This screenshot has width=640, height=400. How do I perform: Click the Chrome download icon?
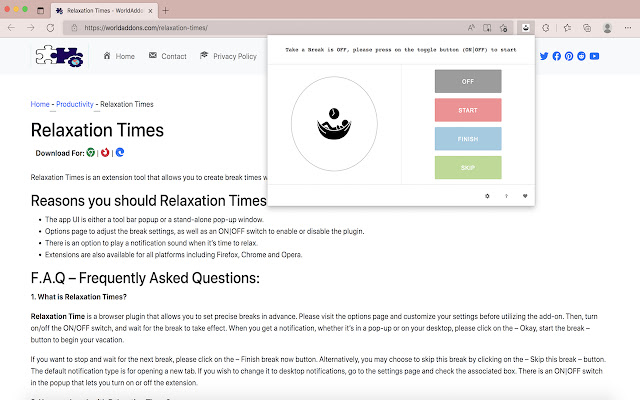point(91,153)
